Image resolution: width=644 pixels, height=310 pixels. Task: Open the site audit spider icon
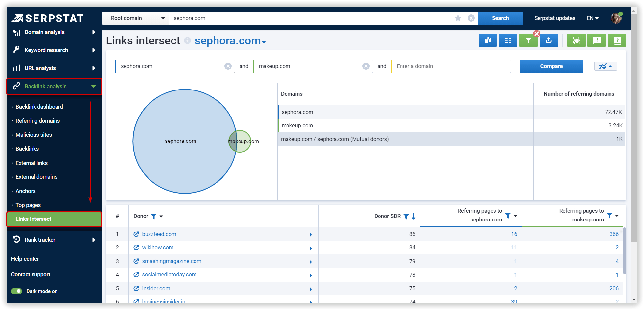pos(576,40)
